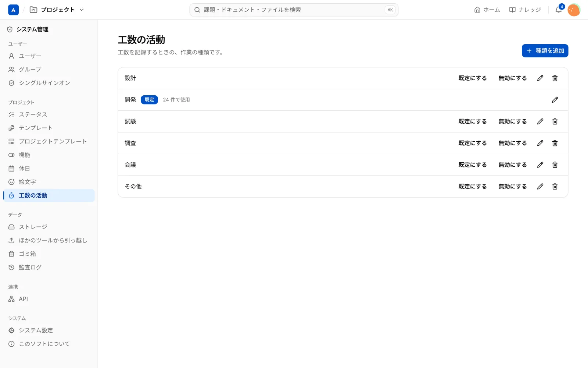Open 絵文字 in the sidebar
The width and height of the screenshot is (588, 368).
point(49,182)
